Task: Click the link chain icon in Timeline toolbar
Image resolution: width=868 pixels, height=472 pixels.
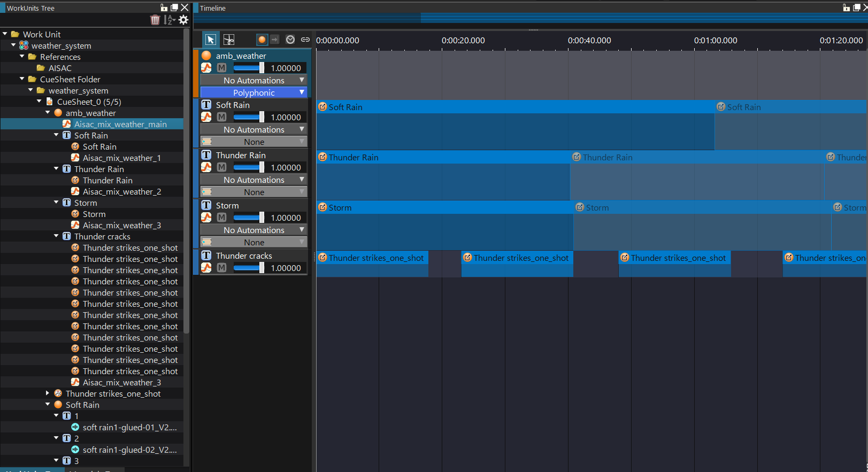Action: pos(305,40)
